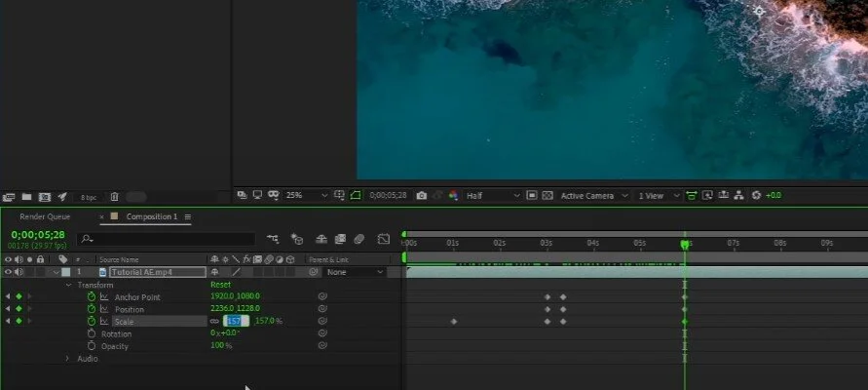Click the current time indicator handle
The width and height of the screenshot is (868, 390).
685,244
